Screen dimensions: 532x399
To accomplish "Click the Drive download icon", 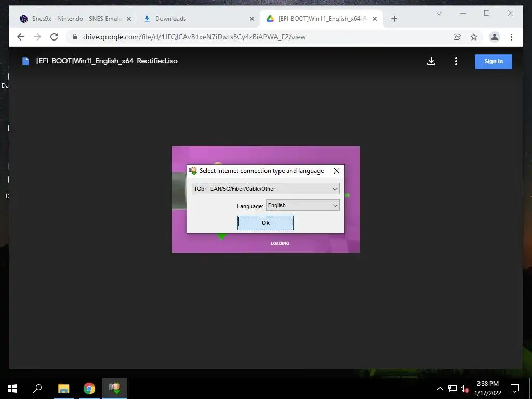I will tap(431, 61).
